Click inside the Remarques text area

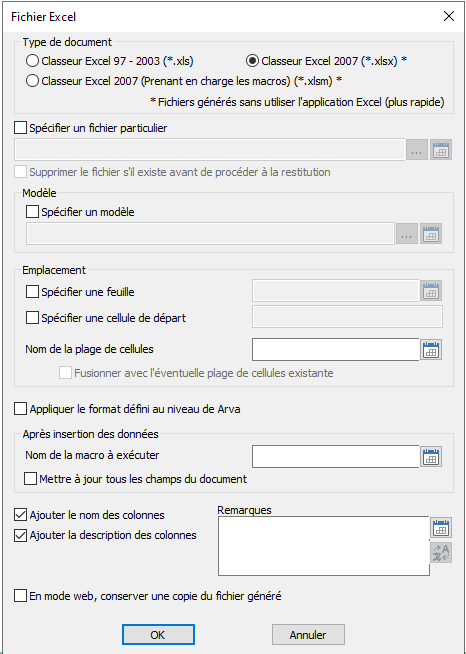point(324,546)
